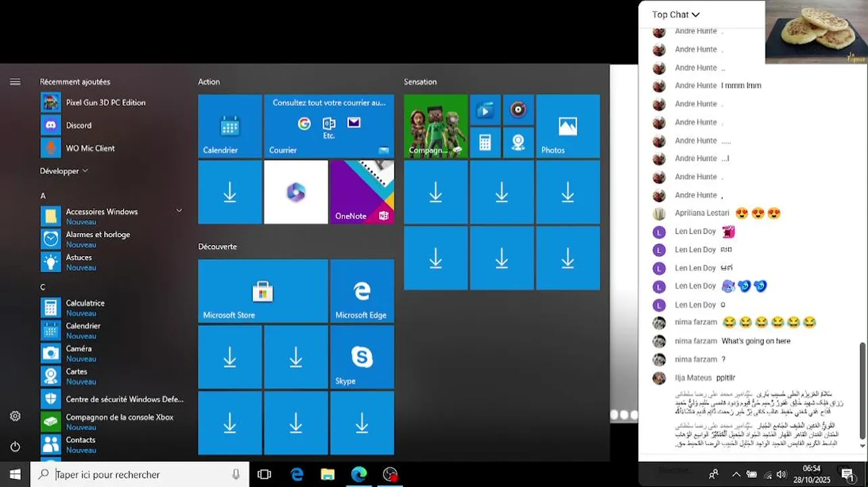Screen dimensions: 868x487
Task: Select Andre Hunte message "I mmm lmm"
Action: coord(741,86)
